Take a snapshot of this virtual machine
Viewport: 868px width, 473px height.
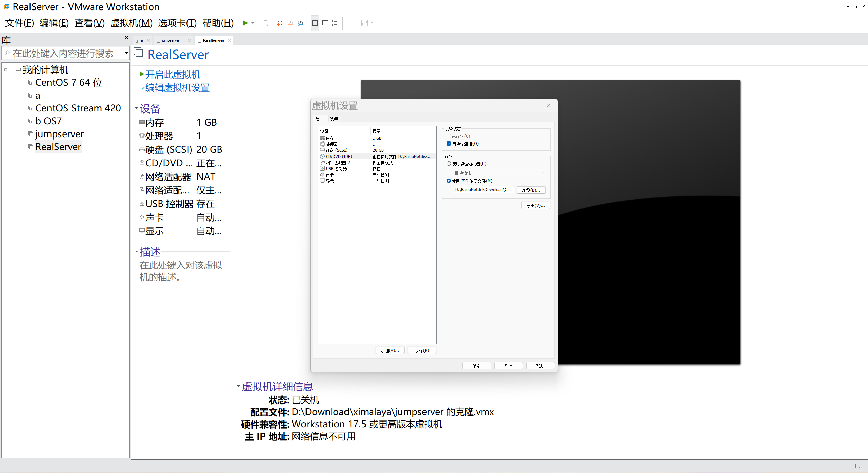280,23
